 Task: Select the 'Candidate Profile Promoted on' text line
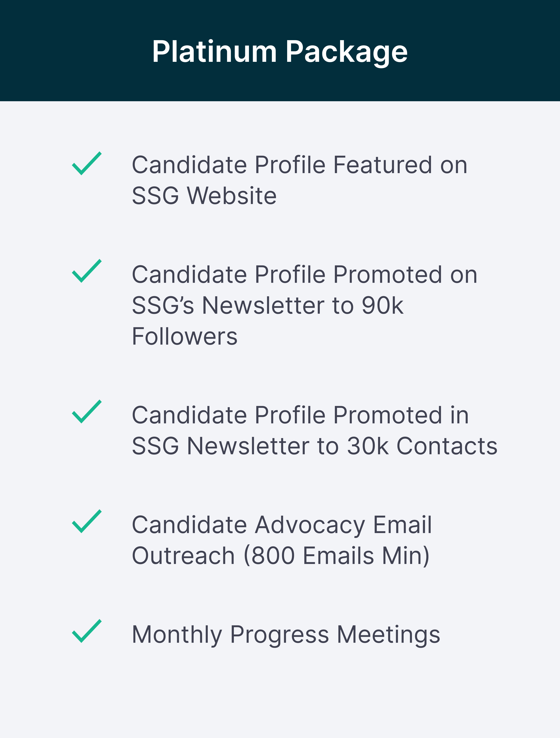[x=305, y=275]
